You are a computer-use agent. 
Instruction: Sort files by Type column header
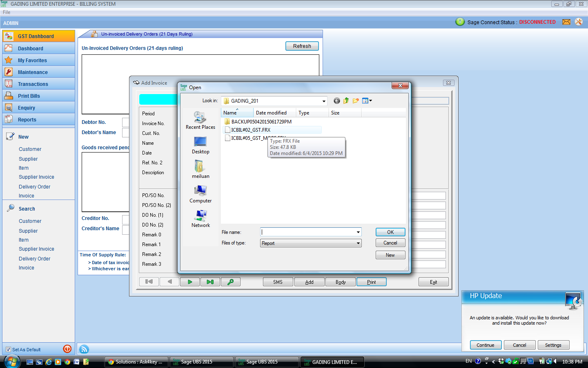point(312,113)
